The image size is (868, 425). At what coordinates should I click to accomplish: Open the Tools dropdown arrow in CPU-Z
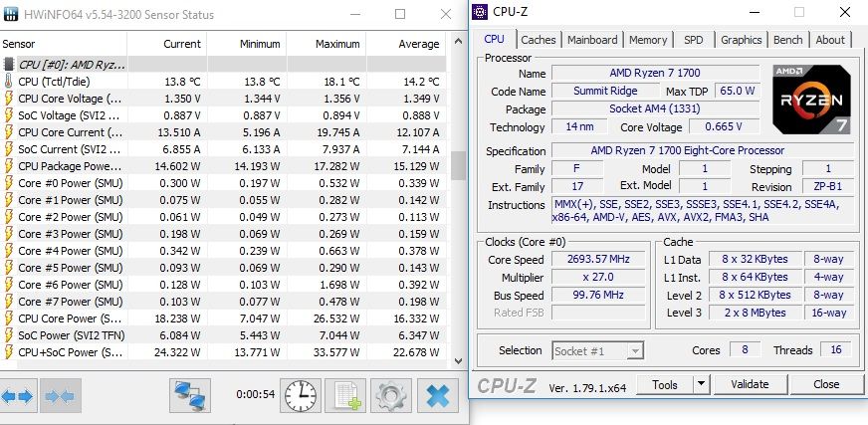point(702,384)
